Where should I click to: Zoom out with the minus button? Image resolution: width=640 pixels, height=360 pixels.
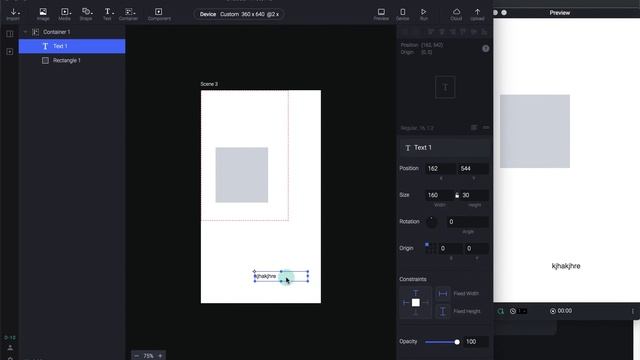pos(137,356)
